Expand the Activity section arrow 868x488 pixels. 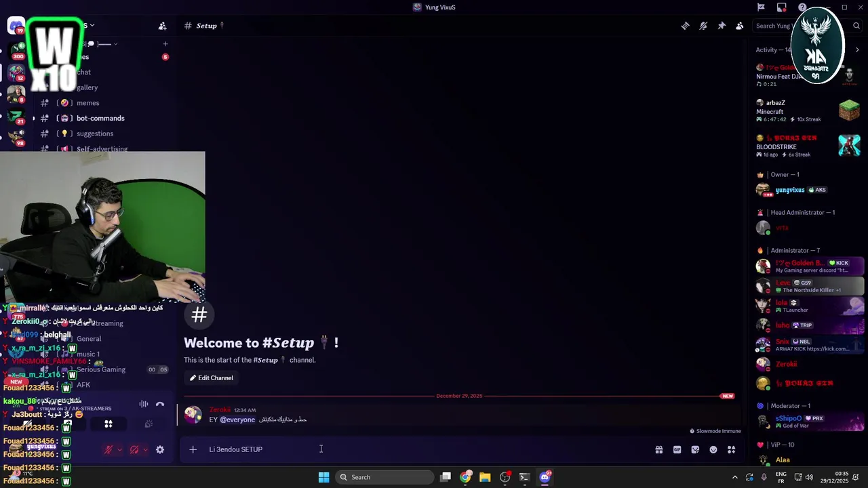tap(857, 49)
